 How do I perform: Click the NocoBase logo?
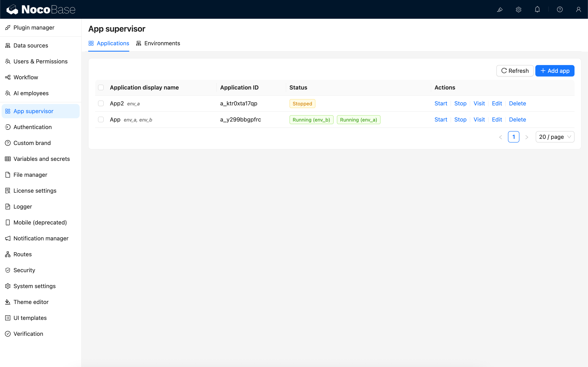point(41,9)
